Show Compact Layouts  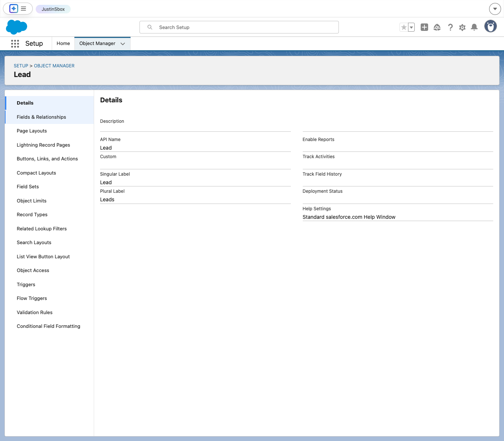pos(49,173)
